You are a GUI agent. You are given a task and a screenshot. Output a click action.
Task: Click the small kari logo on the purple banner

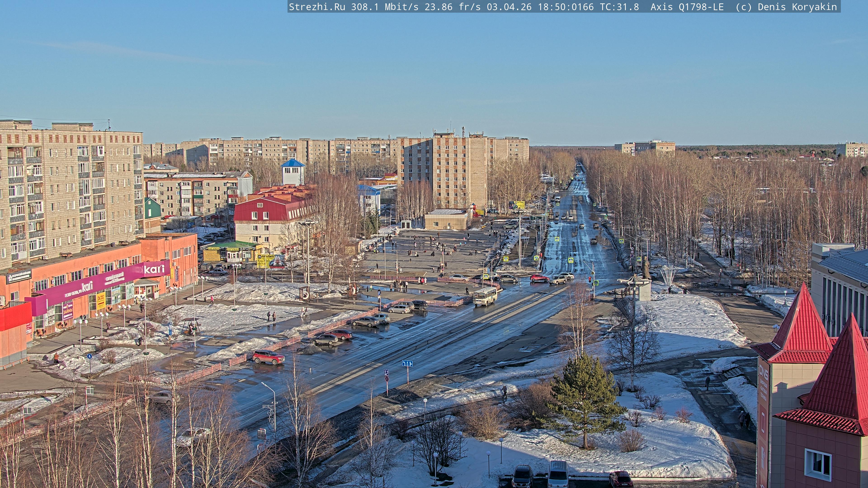coord(87,287)
